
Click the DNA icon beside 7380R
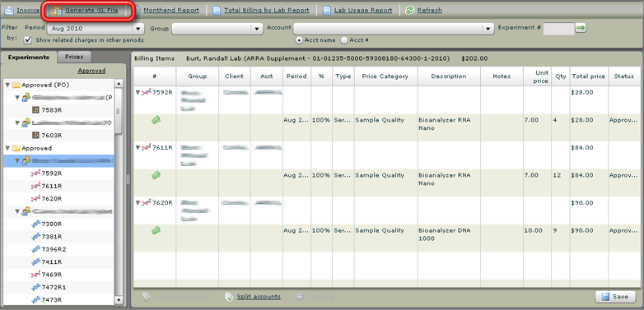point(35,224)
